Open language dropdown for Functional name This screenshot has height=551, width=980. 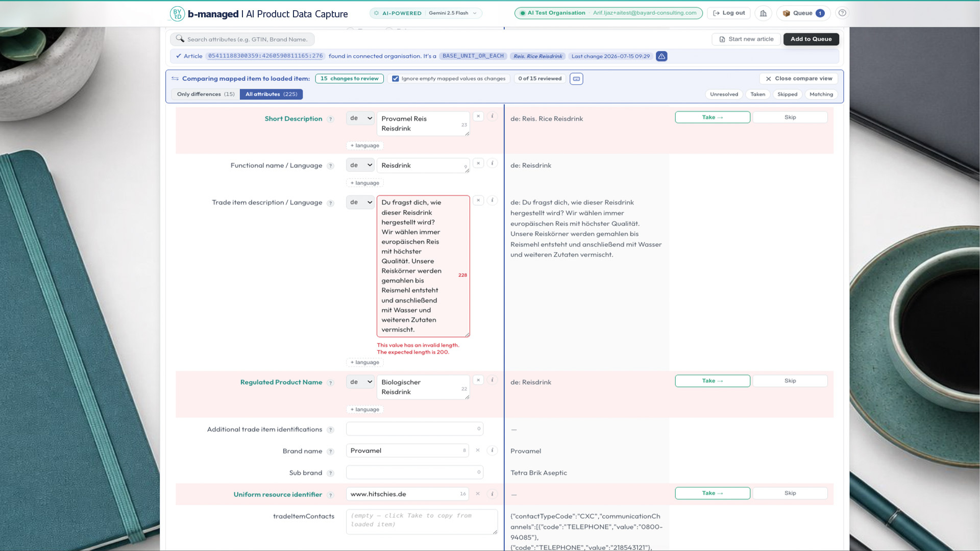[360, 165]
